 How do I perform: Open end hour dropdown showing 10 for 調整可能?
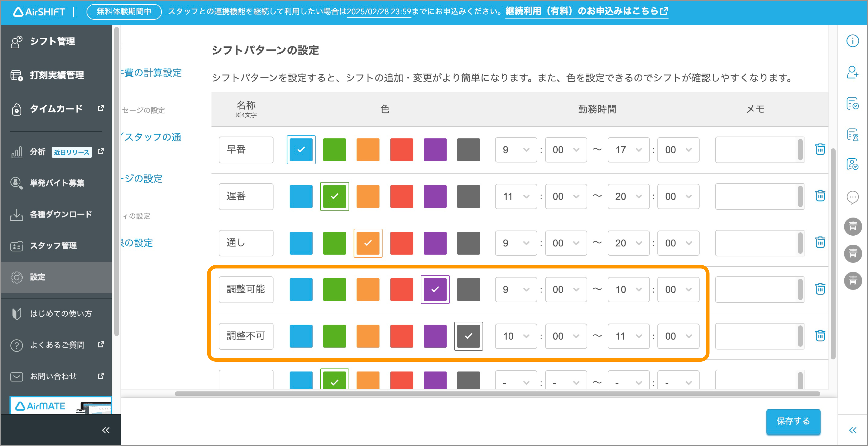coord(628,289)
